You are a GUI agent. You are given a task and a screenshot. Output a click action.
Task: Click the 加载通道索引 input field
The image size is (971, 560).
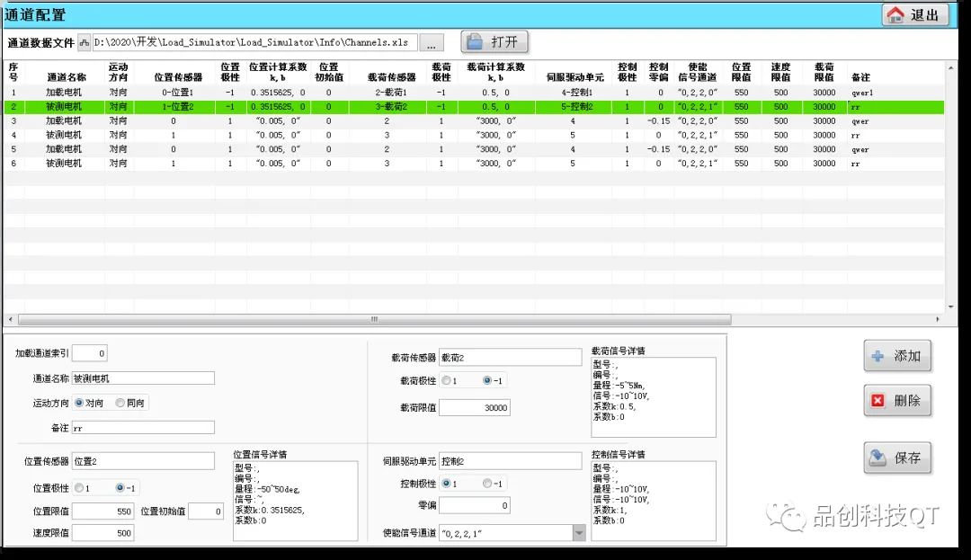(90, 353)
